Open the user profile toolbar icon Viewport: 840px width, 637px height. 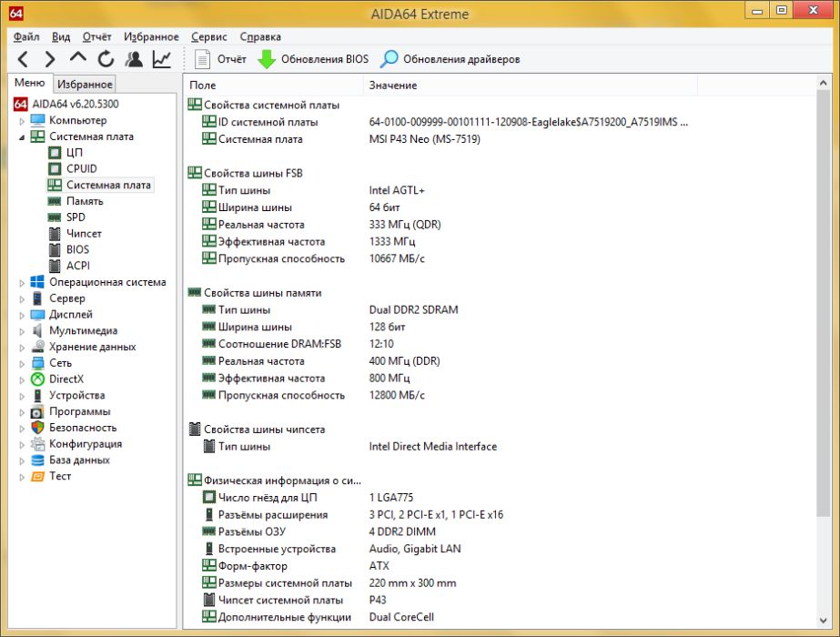(134, 59)
